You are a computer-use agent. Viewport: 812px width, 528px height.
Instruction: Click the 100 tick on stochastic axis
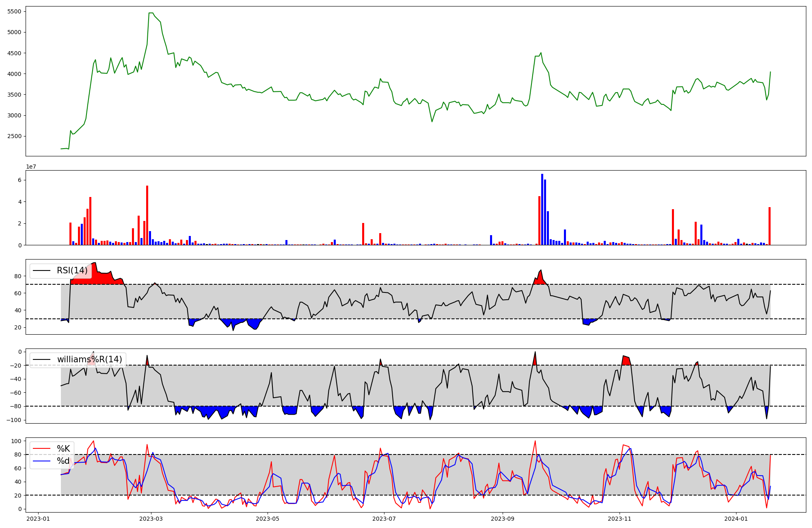pyautogui.click(x=17, y=441)
